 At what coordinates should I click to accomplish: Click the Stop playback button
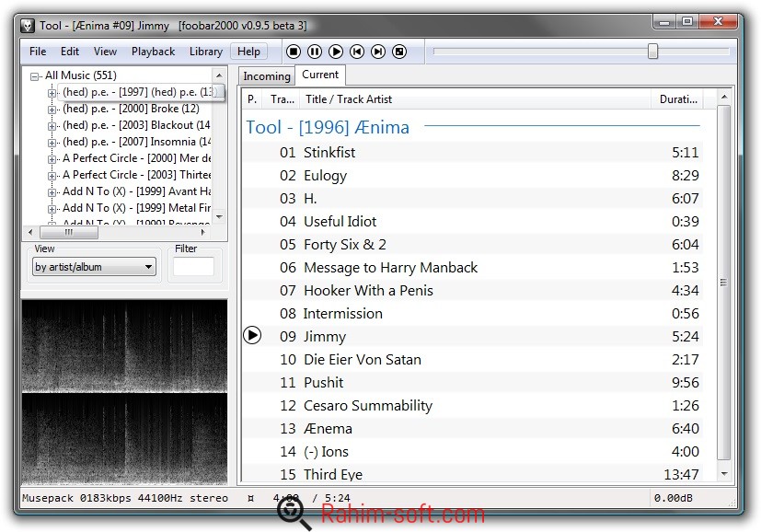294,52
